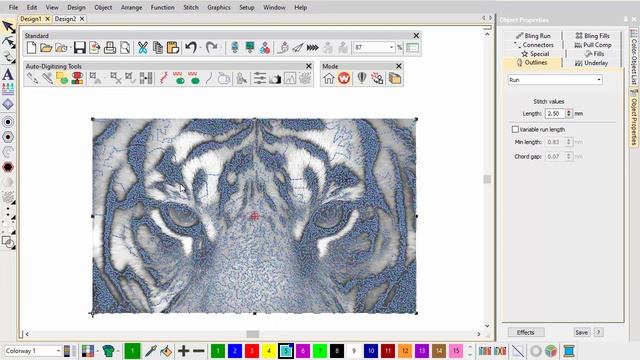640x360 pixels.
Task: Save the design with the floppy disk icon
Action: (80, 48)
